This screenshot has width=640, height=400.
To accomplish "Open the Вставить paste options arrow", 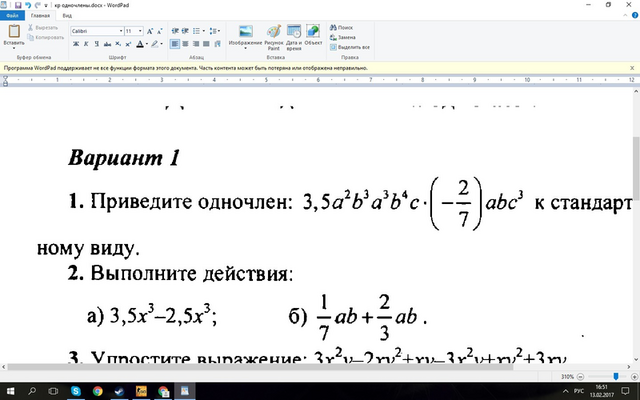I will pos(14,48).
